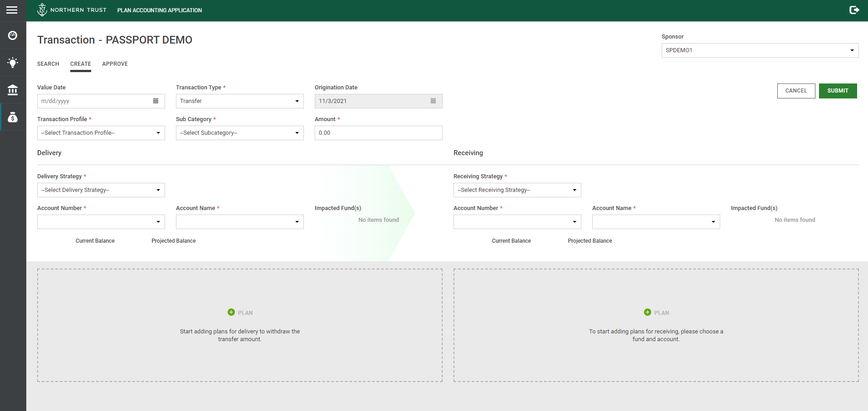868x411 pixels.
Task: Click into the Amount input field
Action: tap(378, 133)
